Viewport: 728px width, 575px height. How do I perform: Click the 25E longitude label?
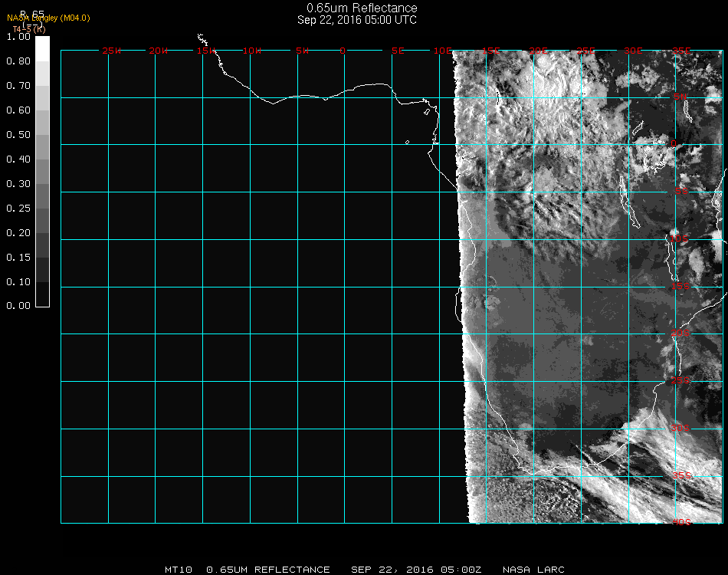585,51
